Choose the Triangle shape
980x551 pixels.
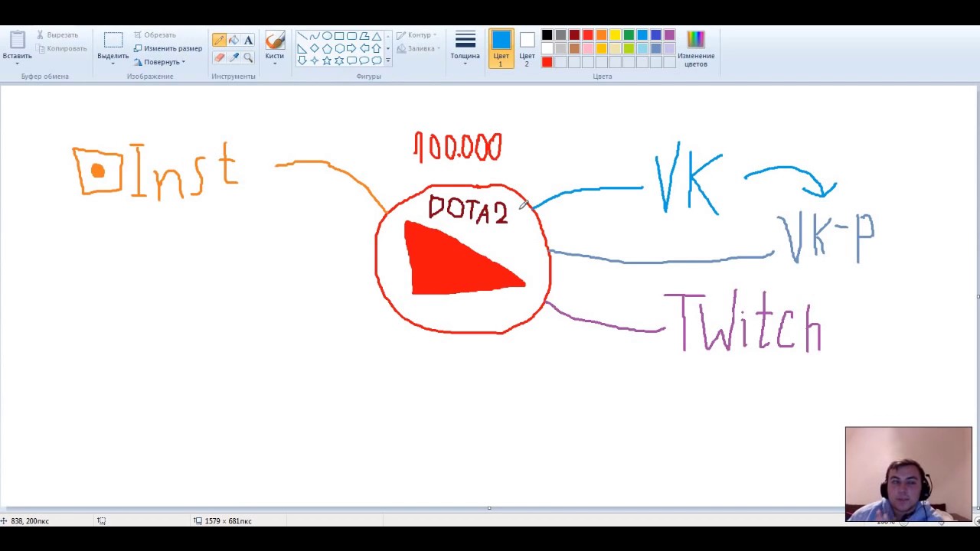[x=377, y=36]
